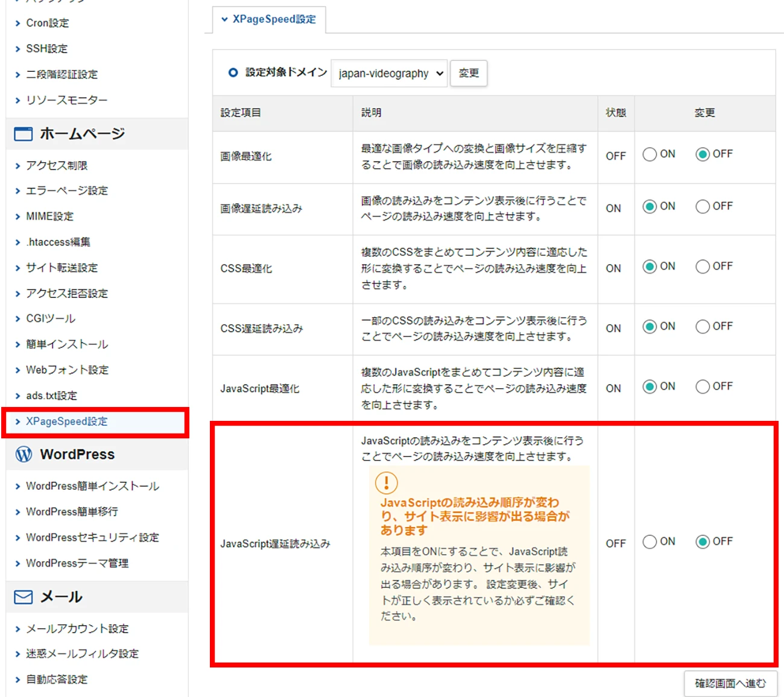Image resolution: width=784 pixels, height=697 pixels.
Task: Open サイト転送設定 link
Action: click(62, 268)
